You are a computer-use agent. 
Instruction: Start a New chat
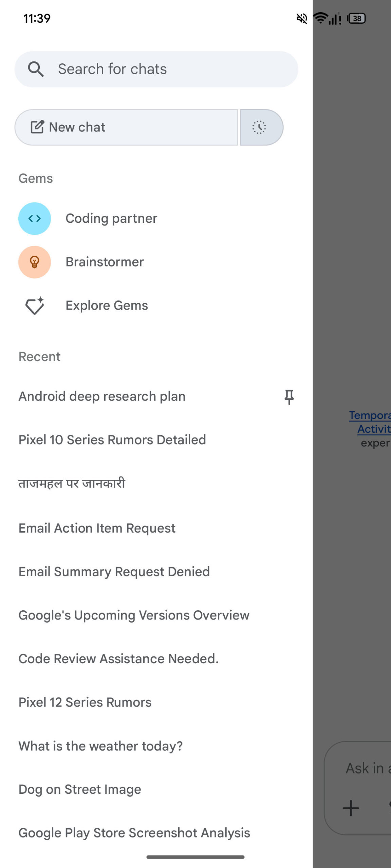pos(126,127)
